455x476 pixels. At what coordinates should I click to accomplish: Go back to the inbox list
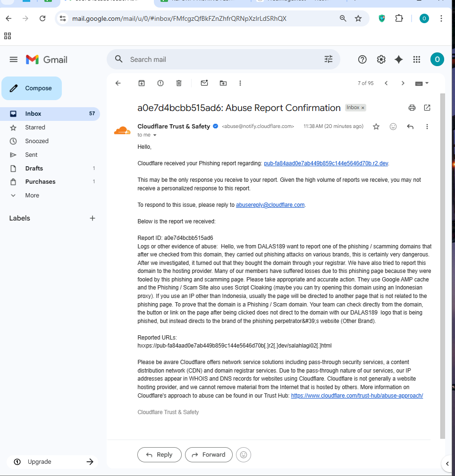tap(118, 83)
